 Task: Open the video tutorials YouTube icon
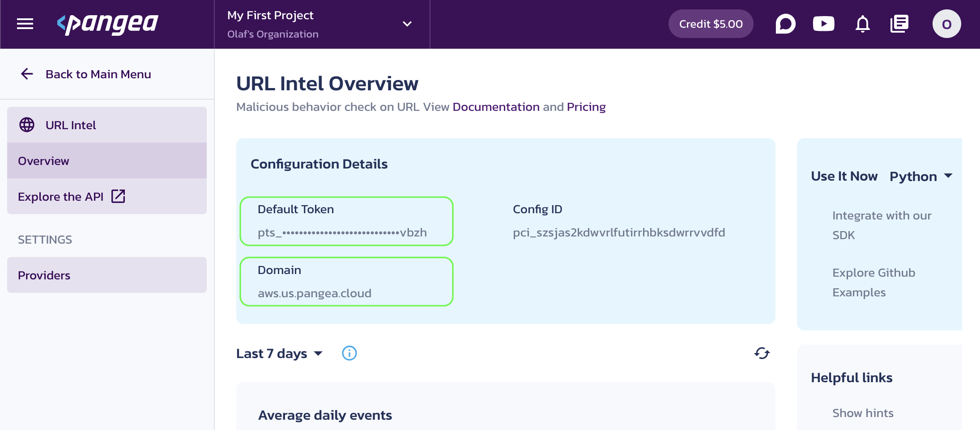(x=823, y=24)
